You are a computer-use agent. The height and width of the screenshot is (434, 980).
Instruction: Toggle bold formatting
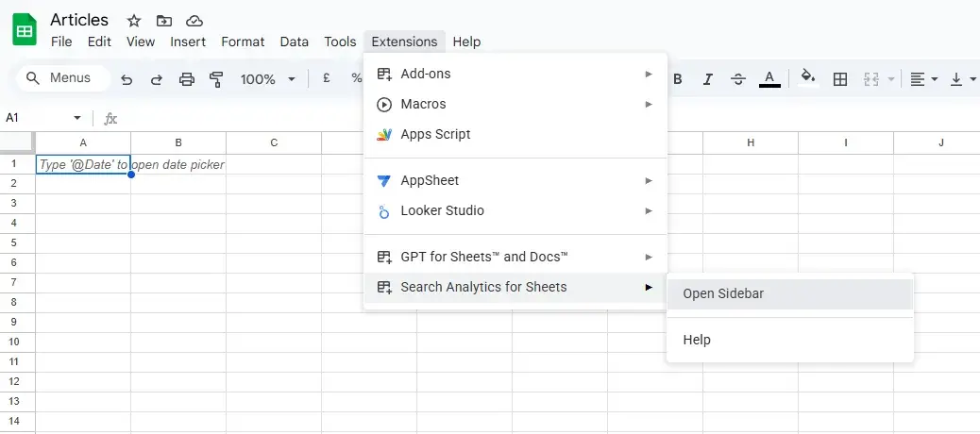click(678, 79)
